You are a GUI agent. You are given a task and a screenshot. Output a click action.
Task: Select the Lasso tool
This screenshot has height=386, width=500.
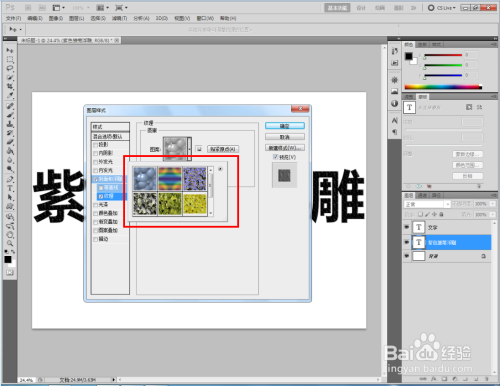point(10,69)
